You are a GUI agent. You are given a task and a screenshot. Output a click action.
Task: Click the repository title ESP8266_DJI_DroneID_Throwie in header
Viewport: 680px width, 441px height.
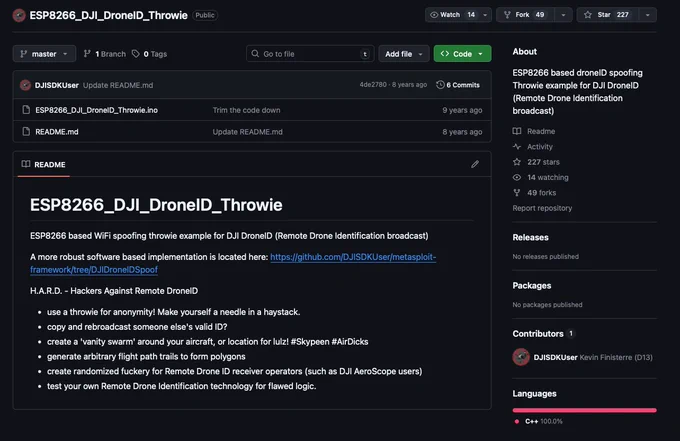(x=108, y=15)
